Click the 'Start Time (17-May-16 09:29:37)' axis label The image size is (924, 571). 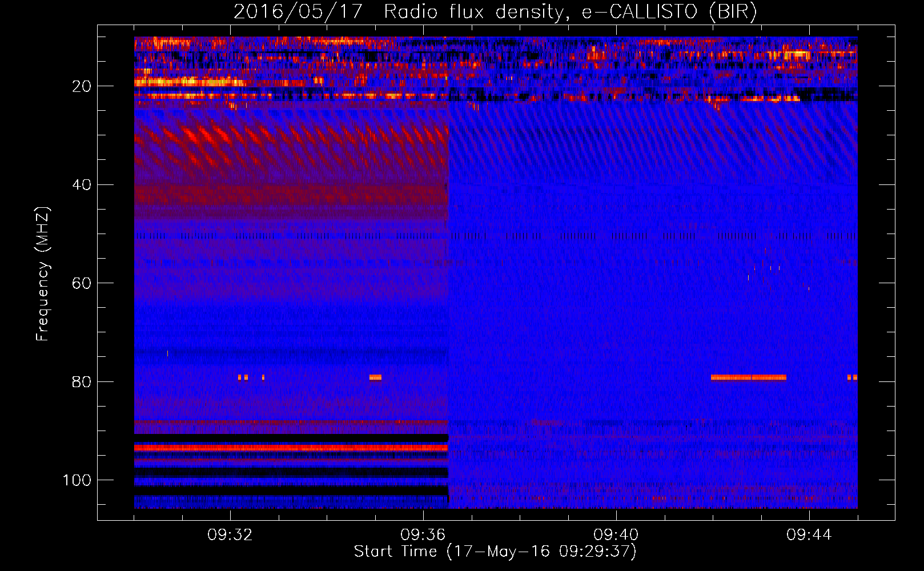pos(495,552)
